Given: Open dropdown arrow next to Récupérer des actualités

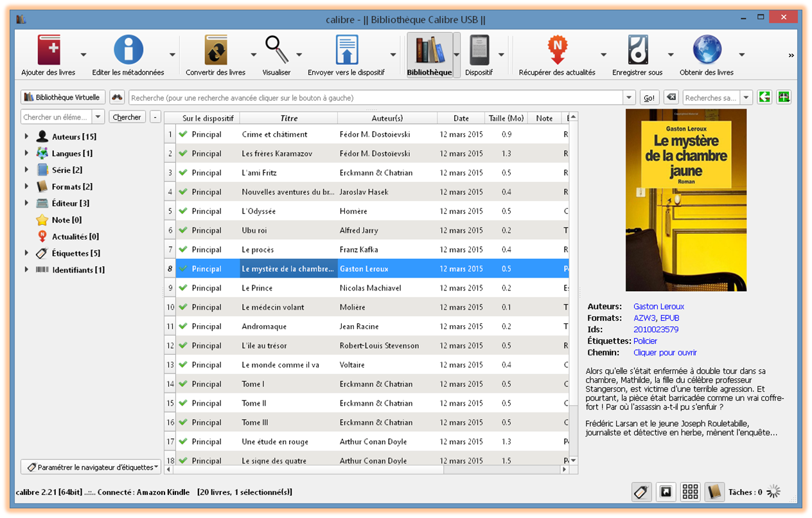Looking at the screenshot, I should 604,55.
